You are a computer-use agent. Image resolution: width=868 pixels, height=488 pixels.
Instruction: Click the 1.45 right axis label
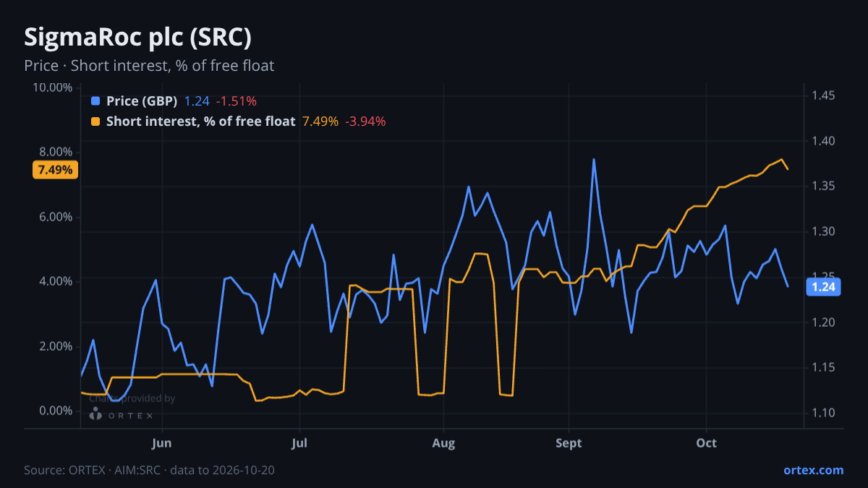click(823, 95)
